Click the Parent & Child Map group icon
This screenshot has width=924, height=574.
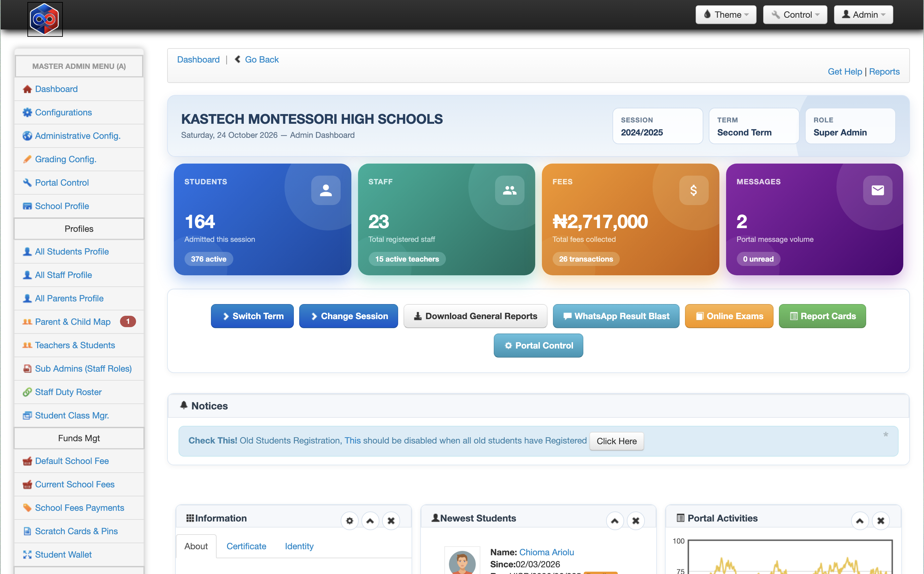coord(27,322)
